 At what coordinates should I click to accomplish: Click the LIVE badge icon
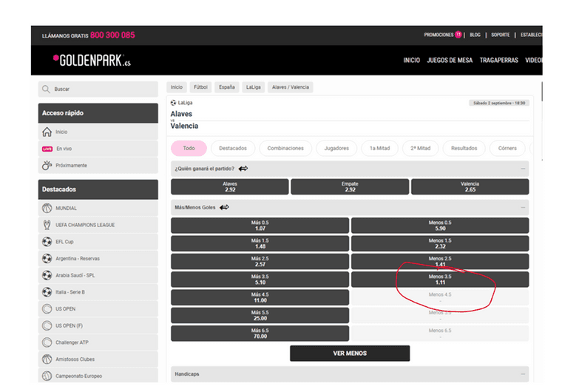tap(47, 149)
